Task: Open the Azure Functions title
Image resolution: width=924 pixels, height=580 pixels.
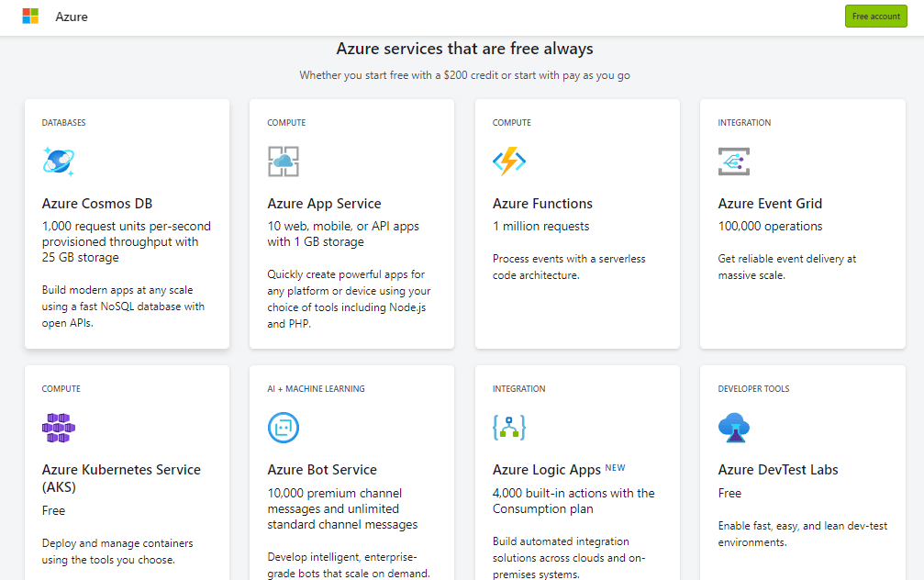Action: pos(542,204)
